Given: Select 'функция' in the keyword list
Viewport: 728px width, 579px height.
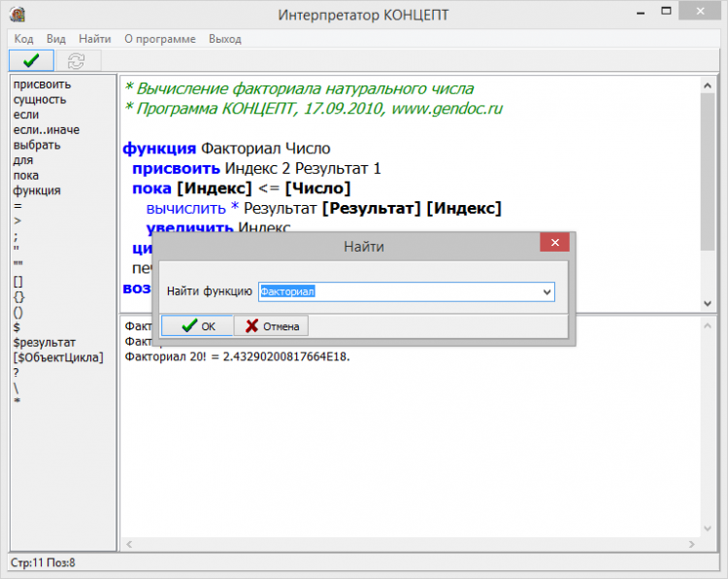Looking at the screenshot, I should (x=37, y=190).
